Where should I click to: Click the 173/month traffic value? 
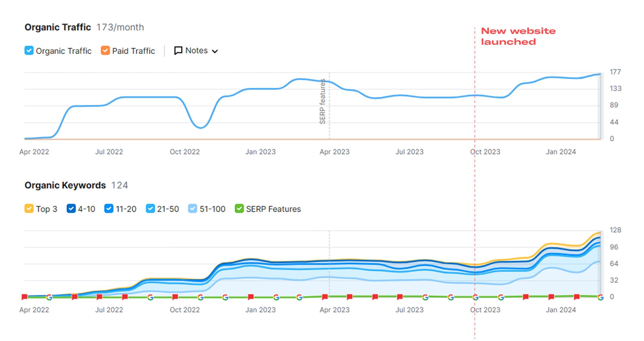coord(120,27)
